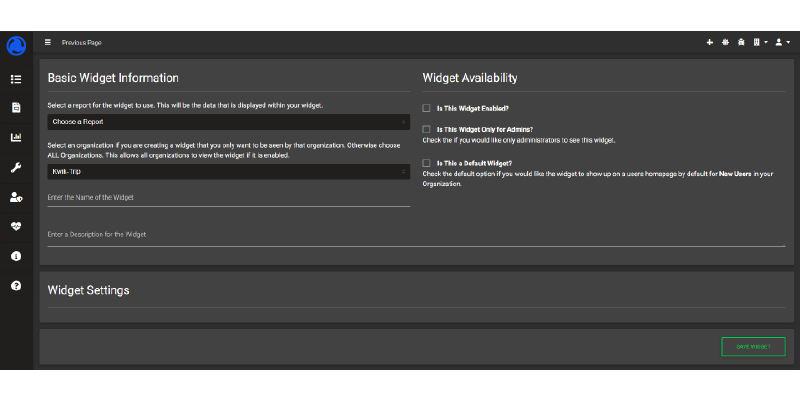Toggle the hamburger menu
Image resolution: width=800 pixels, height=401 pixels.
tap(48, 42)
